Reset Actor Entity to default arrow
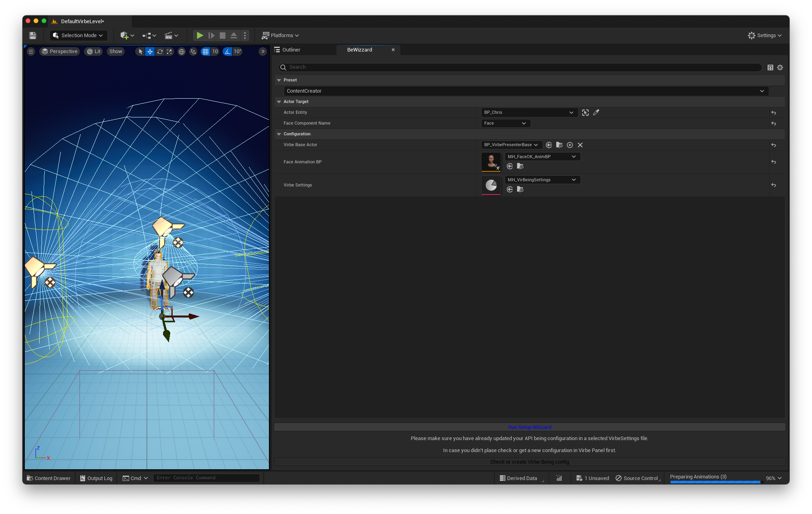The width and height of the screenshot is (812, 514). [x=774, y=113]
